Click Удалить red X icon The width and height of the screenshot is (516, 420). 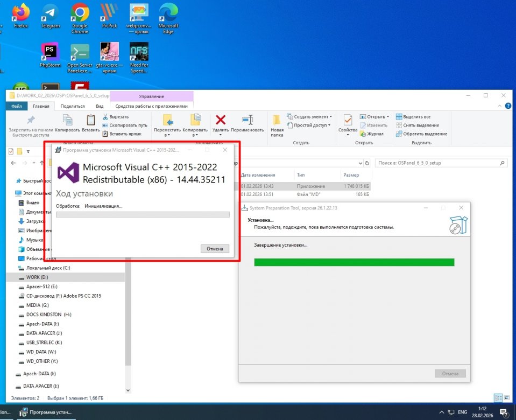point(221,120)
